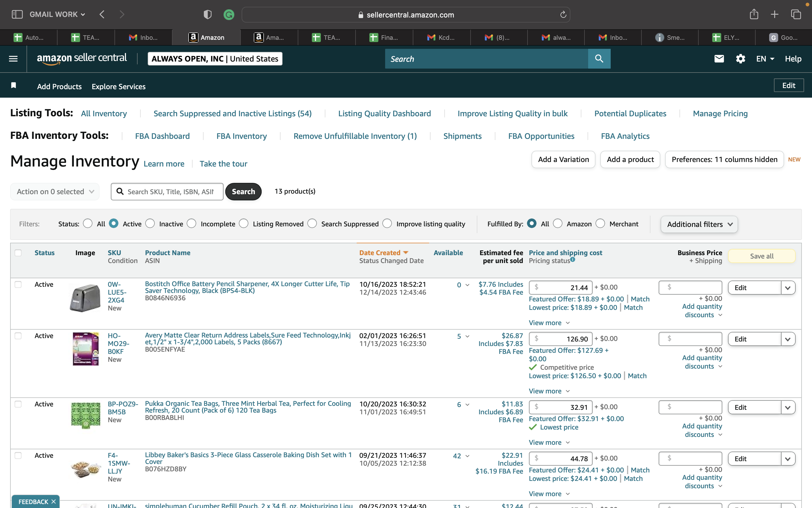
Task: Click the bookmark icon beside Add Products
Action: pos(14,85)
